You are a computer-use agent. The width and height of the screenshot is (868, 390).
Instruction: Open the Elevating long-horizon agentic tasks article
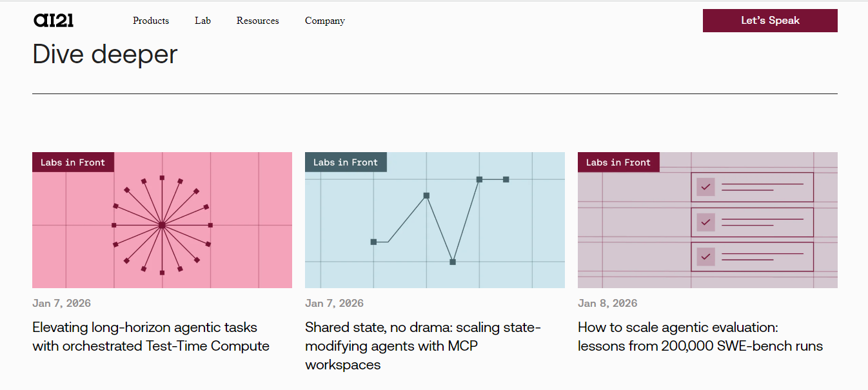click(151, 336)
